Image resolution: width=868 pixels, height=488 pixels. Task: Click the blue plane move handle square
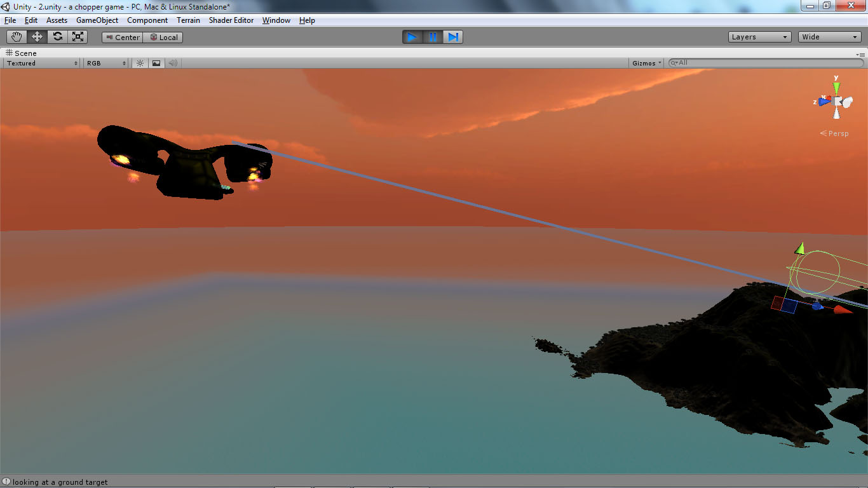[788, 306]
